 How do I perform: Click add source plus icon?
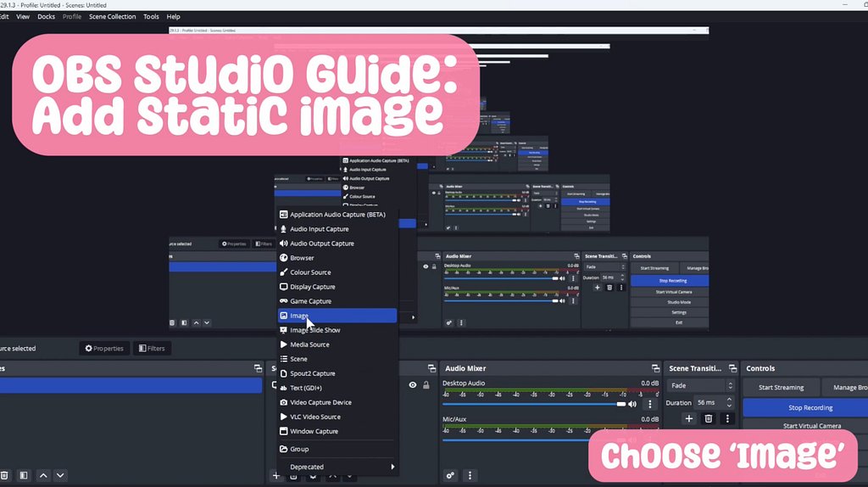point(276,476)
